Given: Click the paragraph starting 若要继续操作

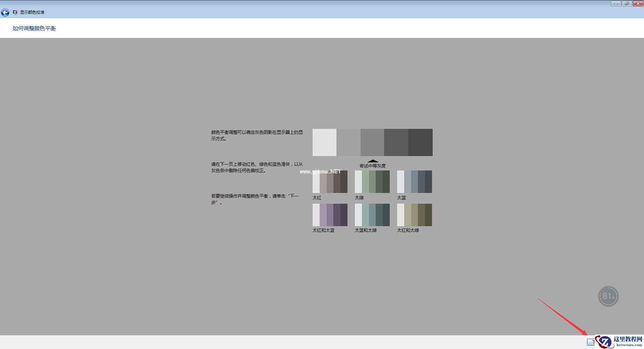Looking at the screenshot, I should click(x=255, y=199).
